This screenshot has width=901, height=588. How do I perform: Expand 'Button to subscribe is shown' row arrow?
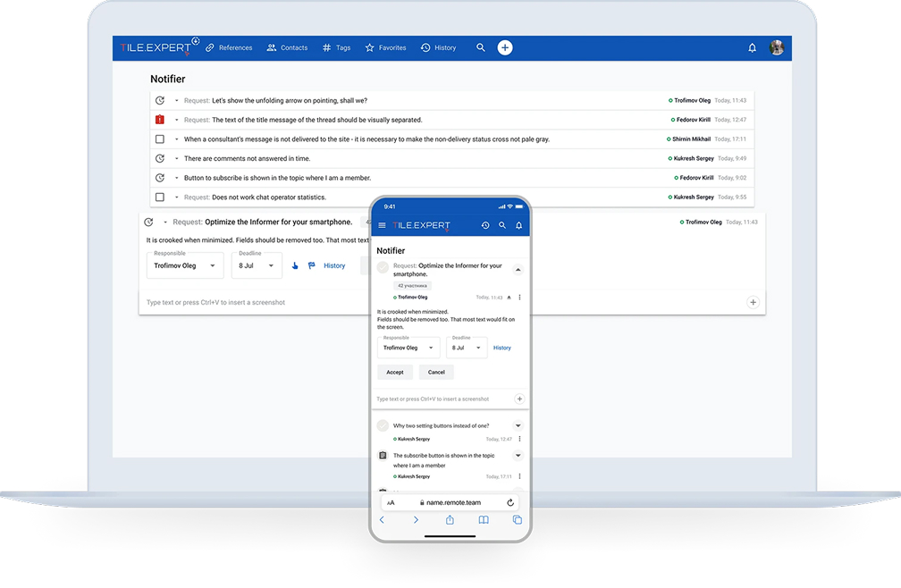176,178
